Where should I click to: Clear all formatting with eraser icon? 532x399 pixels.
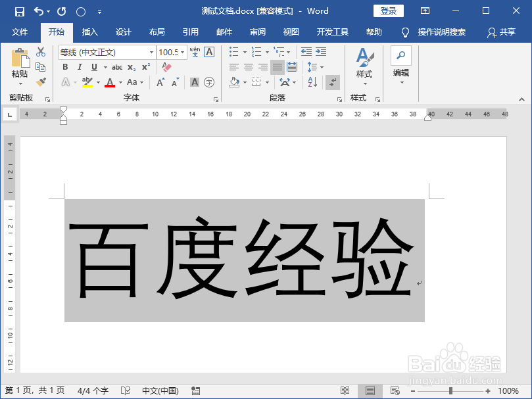pos(166,67)
